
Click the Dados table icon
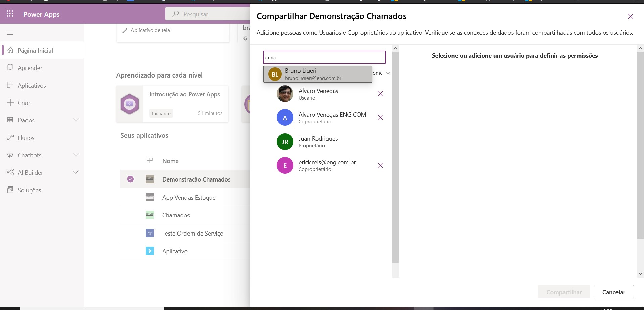pos(10,120)
